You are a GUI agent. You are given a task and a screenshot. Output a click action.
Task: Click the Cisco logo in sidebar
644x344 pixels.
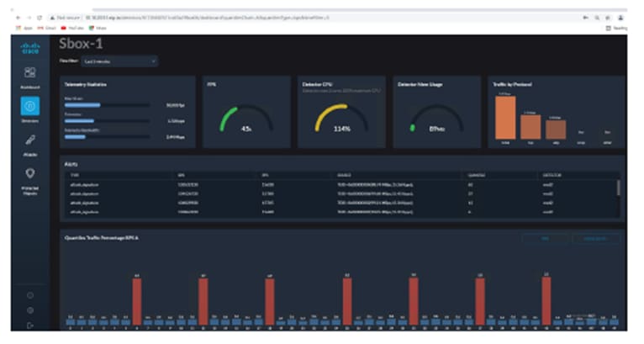click(30, 48)
